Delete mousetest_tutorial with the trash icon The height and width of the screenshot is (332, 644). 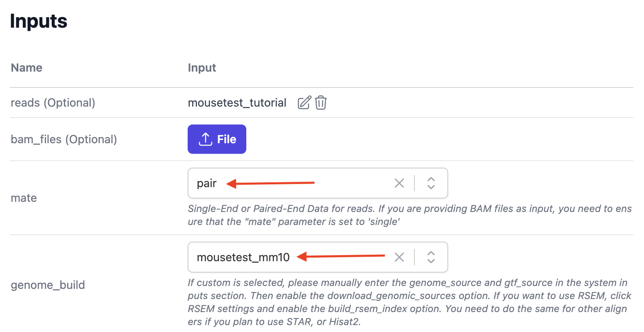click(x=321, y=103)
